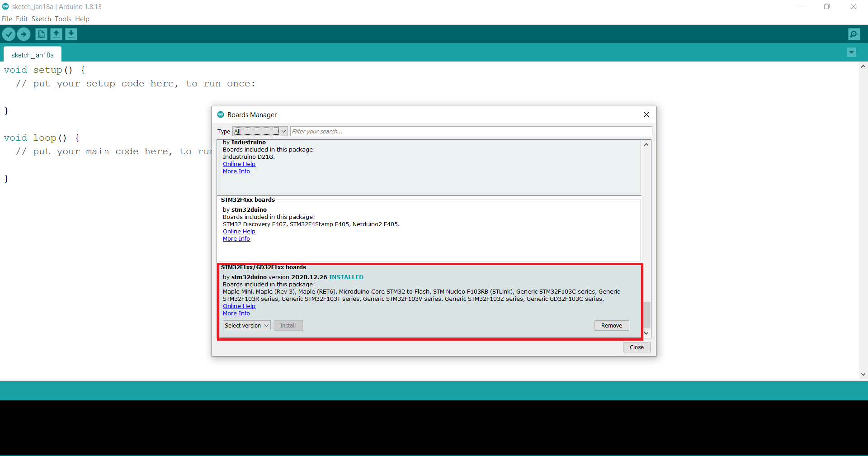The height and width of the screenshot is (456, 868).
Task: Click the void loop() code line
Action: pos(42,138)
